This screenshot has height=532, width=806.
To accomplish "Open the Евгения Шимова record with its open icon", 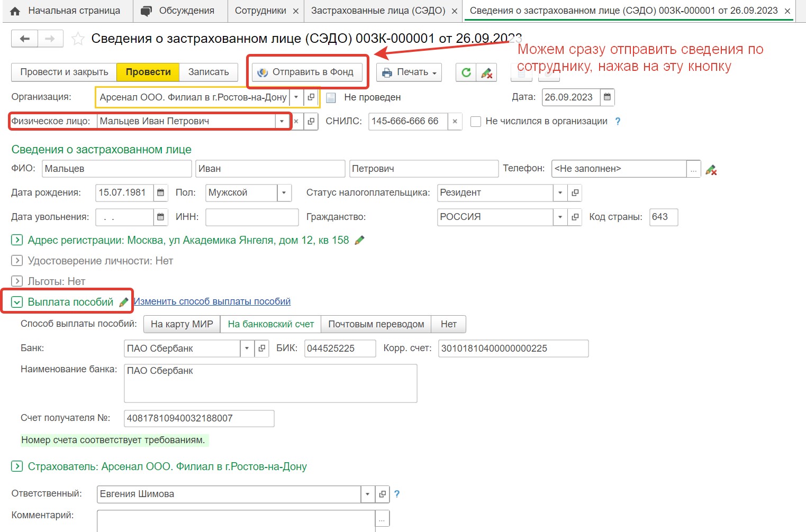I will (382, 494).
